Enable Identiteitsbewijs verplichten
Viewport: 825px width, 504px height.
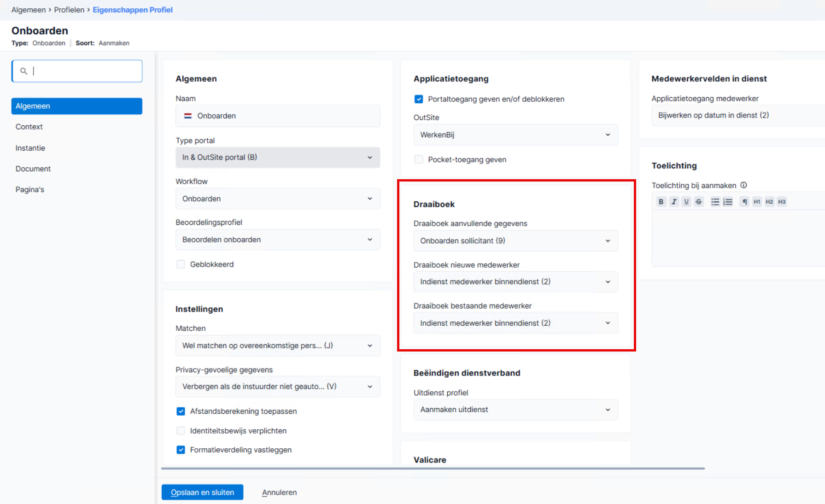click(x=181, y=431)
